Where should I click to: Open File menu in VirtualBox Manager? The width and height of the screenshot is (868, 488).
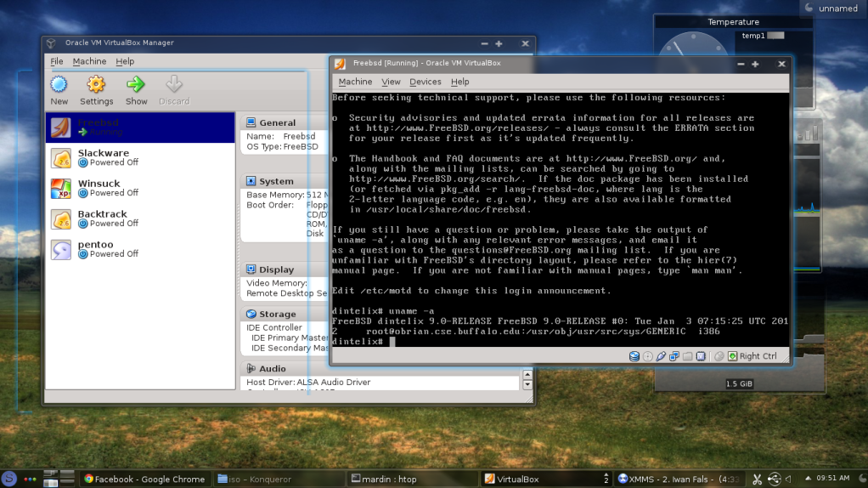point(56,61)
